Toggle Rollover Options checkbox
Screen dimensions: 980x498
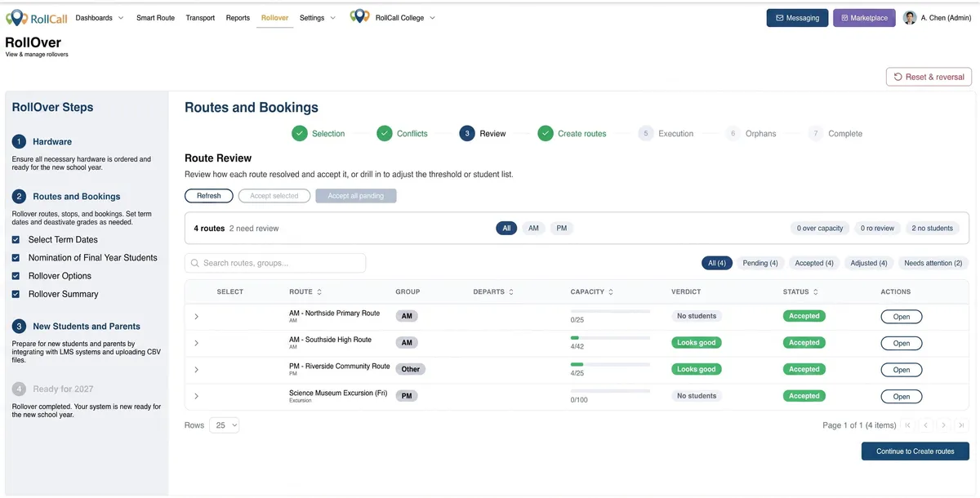click(x=16, y=276)
